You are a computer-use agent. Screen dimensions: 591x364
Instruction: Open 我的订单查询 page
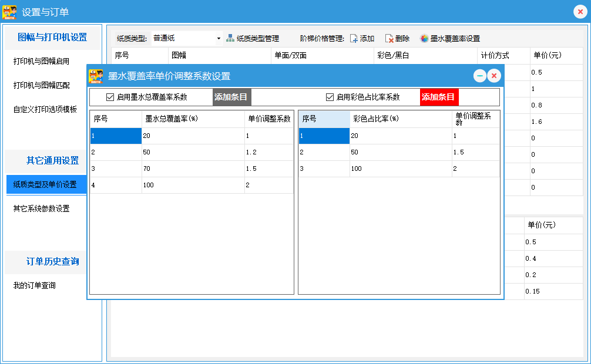pos(34,285)
